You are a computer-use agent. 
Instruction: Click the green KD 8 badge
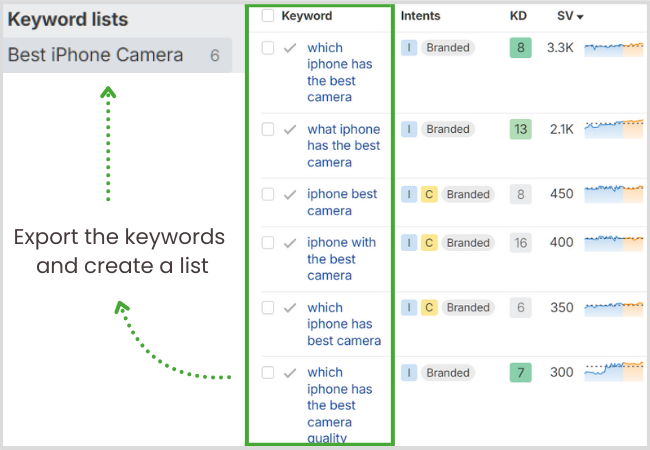[x=521, y=48]
